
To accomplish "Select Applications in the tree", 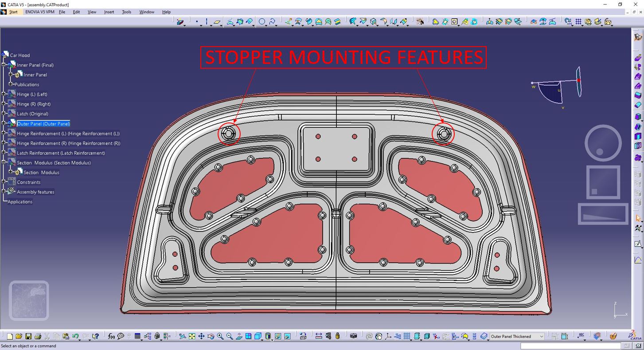I will pos(20,202).
